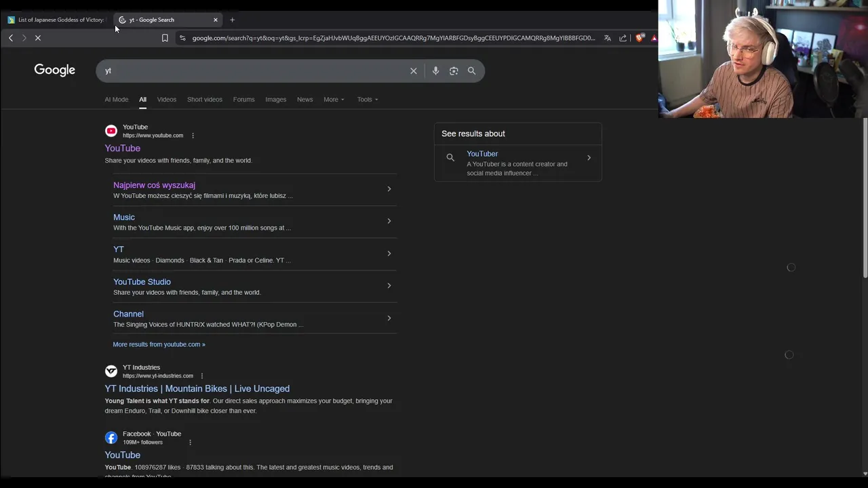This screenshot has height=488, width=868.
Task: Expand the YT sitelink chevron
Action: click(x=389, y=253)
